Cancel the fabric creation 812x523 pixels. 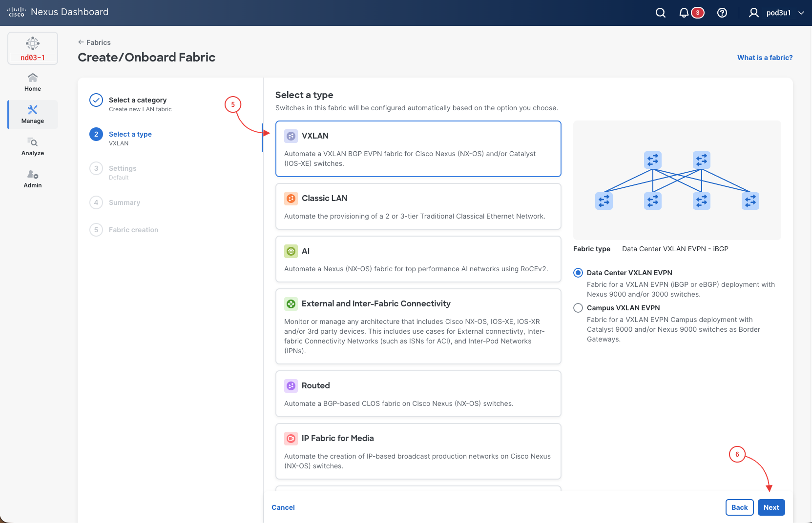283,507
